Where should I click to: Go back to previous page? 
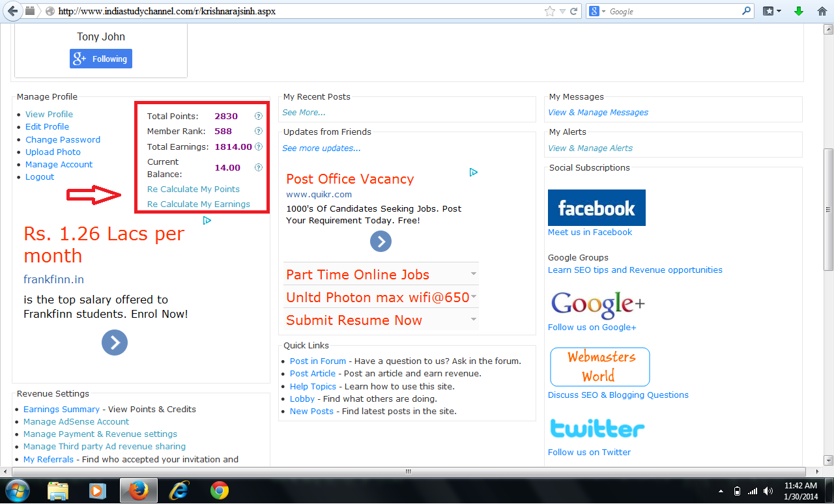[x=12, y=11]
